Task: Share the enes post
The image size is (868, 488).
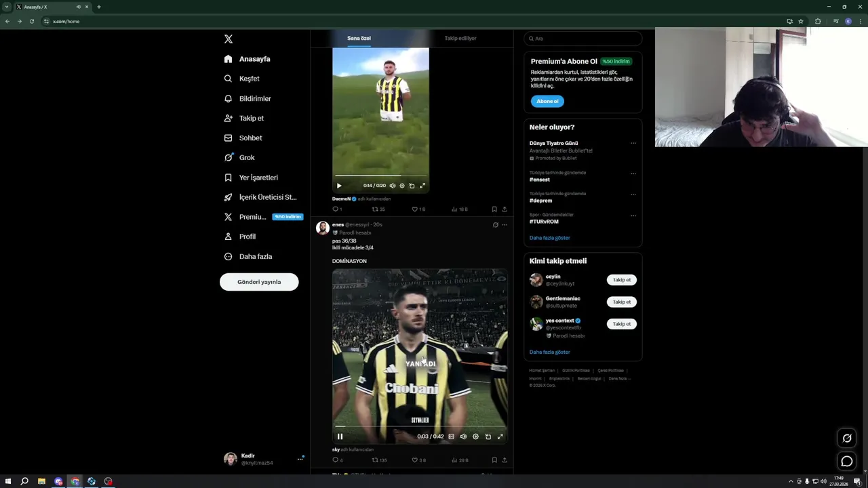Action: pos(505,460)
